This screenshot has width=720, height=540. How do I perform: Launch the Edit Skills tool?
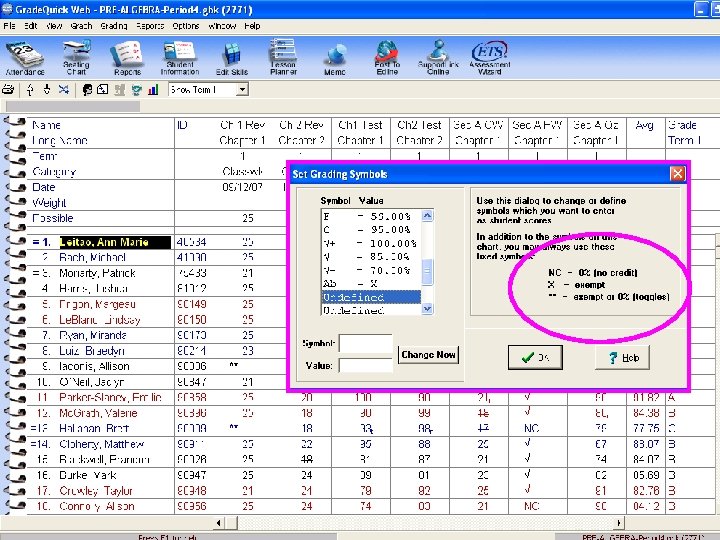(x=232, y=58)
